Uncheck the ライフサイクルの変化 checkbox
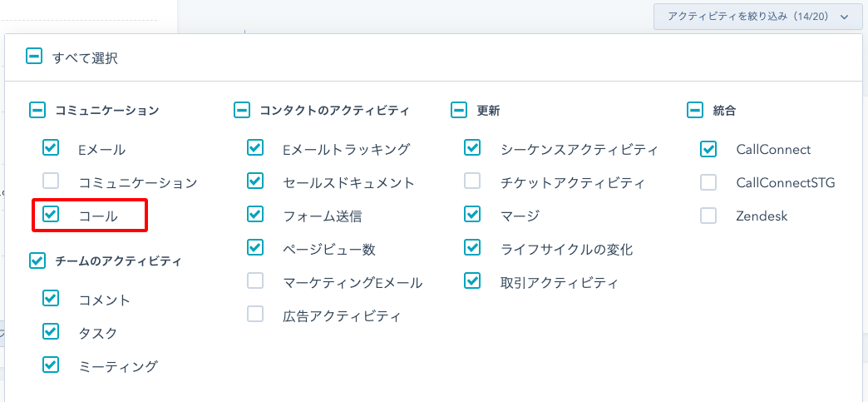Screen dimensions: 868x402 click(x=472, y=247)
